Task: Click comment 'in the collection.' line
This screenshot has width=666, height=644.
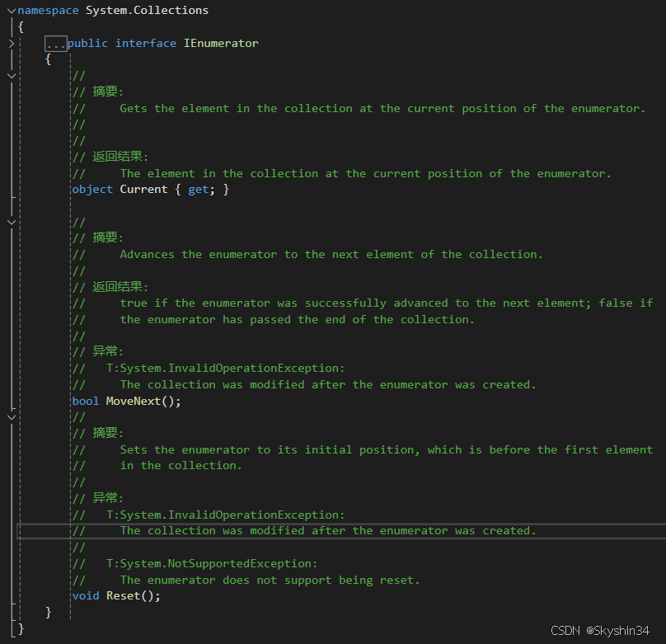Action: click(x=181, y=466)
